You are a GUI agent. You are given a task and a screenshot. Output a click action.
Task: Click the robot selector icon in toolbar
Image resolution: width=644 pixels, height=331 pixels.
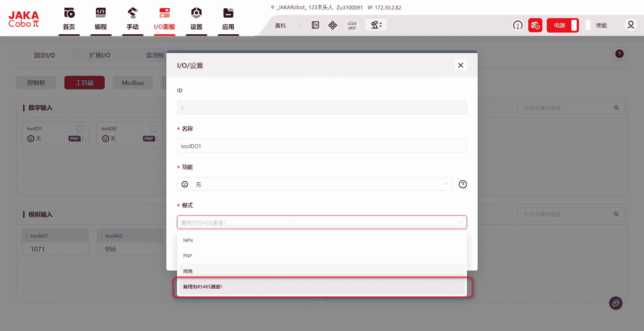[376, 25]
